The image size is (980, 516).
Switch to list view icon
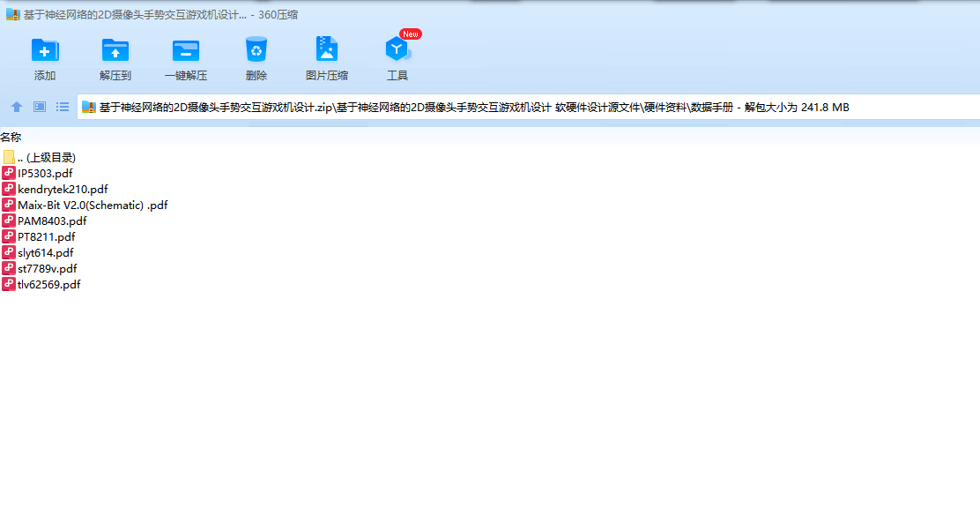(x=63, y=107)
